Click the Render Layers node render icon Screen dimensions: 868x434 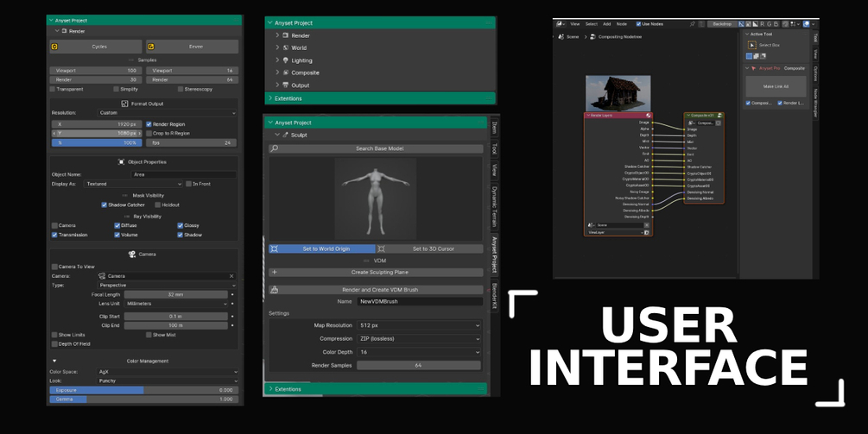tap(649, 116)
